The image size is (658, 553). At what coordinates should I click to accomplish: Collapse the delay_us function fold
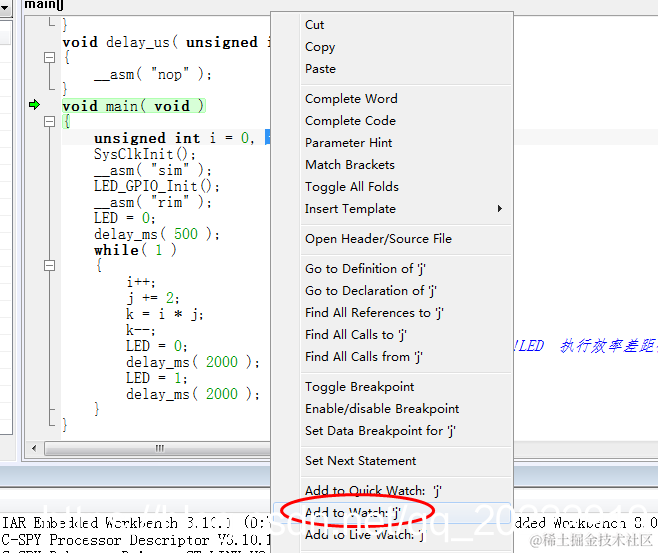point(50,57)
